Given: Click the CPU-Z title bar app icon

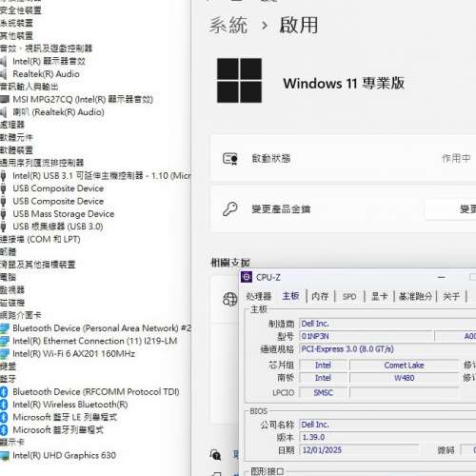Looking at the screenshot, I should 247,277.
